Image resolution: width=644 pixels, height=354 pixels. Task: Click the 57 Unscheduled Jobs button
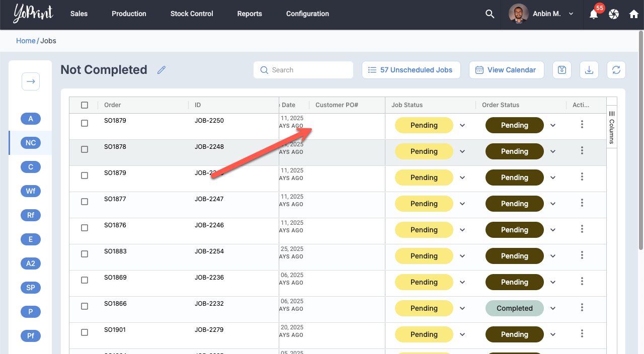tap(410, 70)
